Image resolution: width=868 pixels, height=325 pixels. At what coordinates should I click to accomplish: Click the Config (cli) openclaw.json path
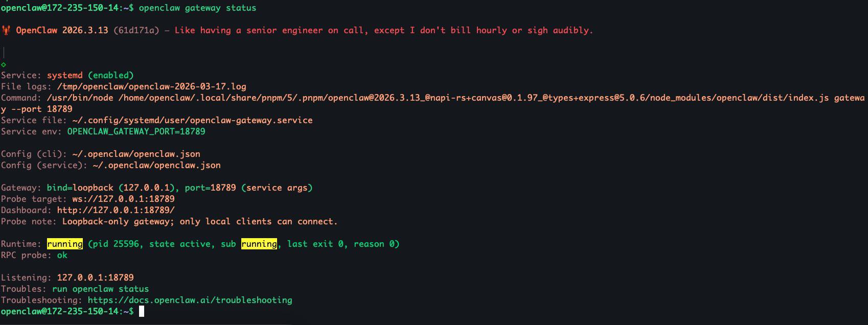coord(136,154)
